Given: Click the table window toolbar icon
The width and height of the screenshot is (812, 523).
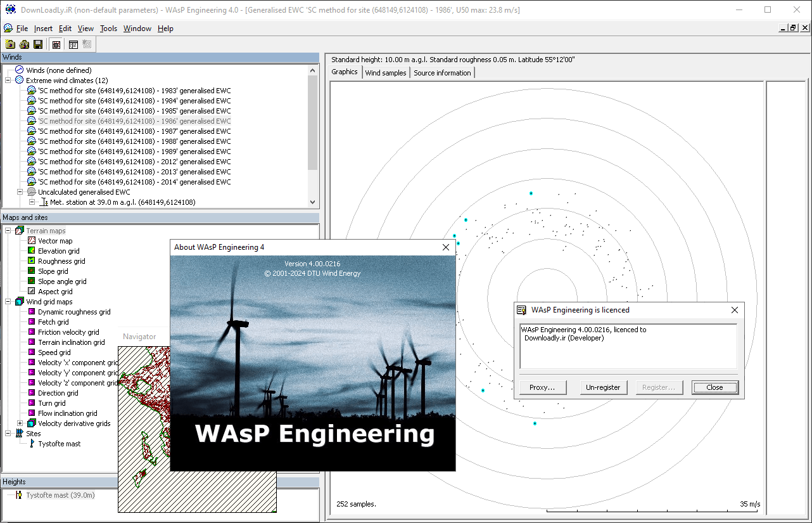Looking at the screenshot, I should pos(73,44).
